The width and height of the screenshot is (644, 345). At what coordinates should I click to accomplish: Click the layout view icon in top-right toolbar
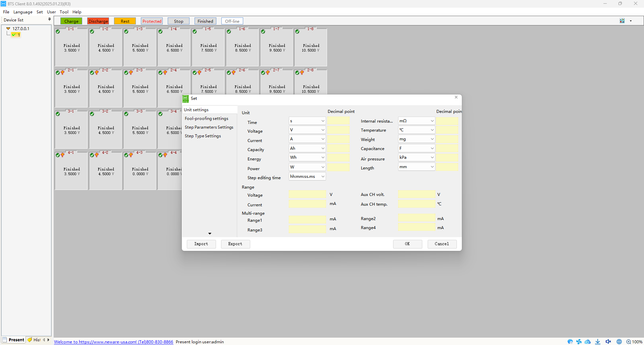click(622, 21)
